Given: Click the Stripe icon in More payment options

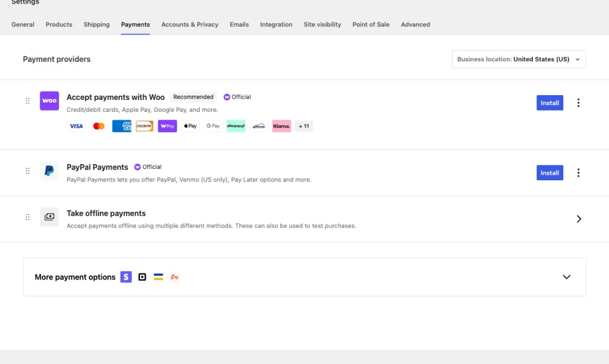Looking at the screenshot, I should click(x=126, y=277).
